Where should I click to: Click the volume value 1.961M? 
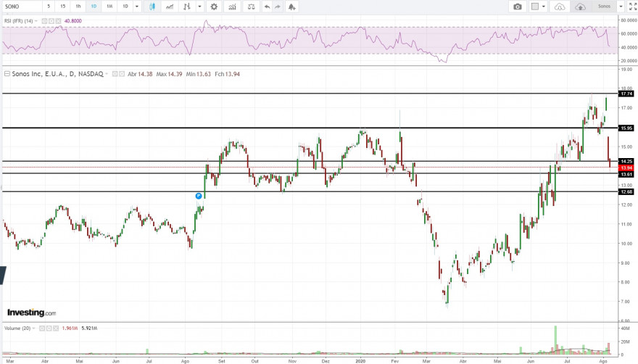click(70, 328)
